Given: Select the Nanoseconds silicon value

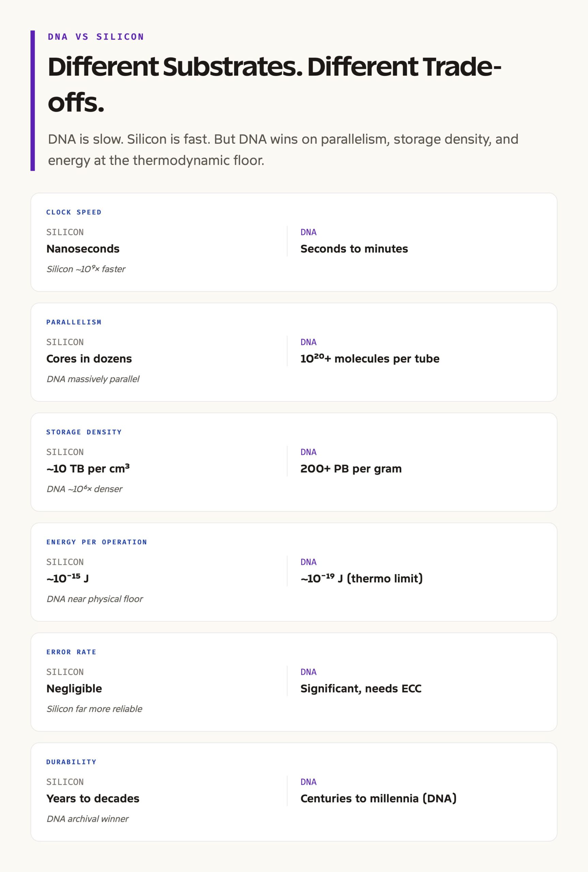Looking at the screenshot, I should click(x=83, y=249).
